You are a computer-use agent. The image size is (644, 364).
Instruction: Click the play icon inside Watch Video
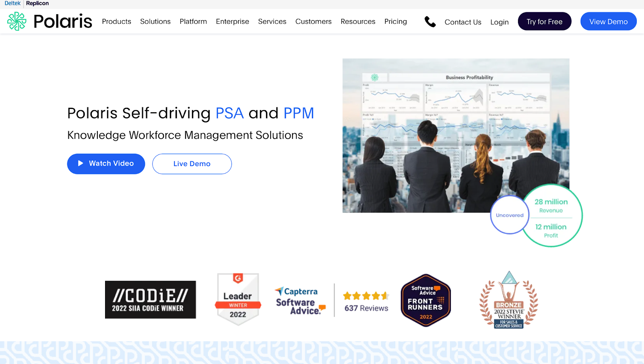tap(80, 164)
